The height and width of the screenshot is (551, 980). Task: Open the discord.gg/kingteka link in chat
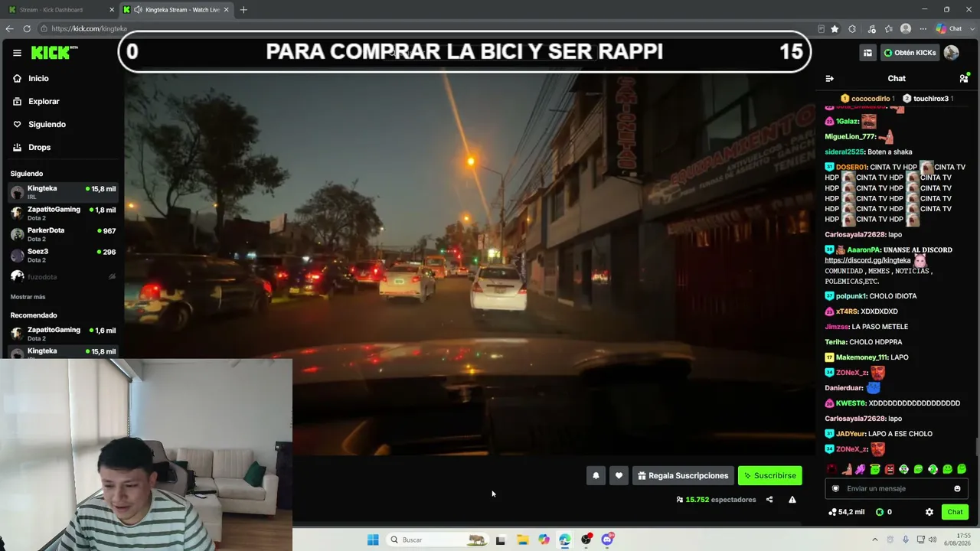[x=867, y=260]
